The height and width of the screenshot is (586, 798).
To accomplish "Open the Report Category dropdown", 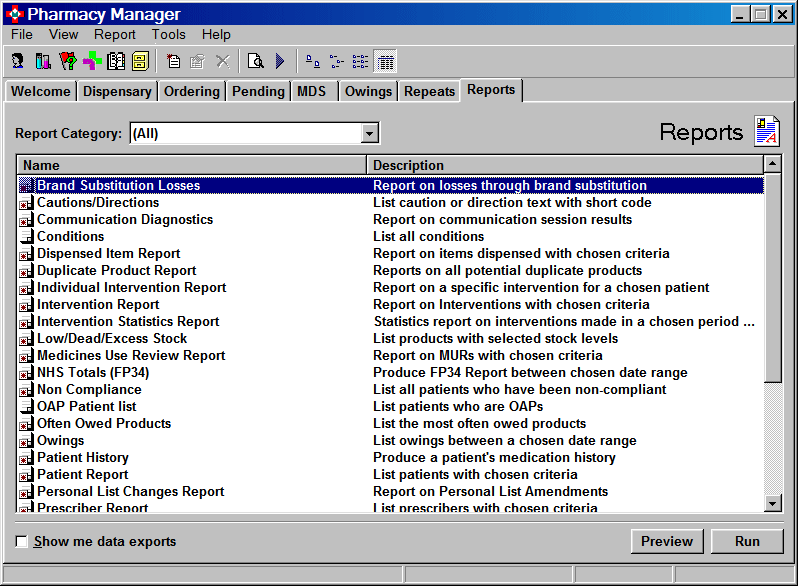I will [370, 133].
